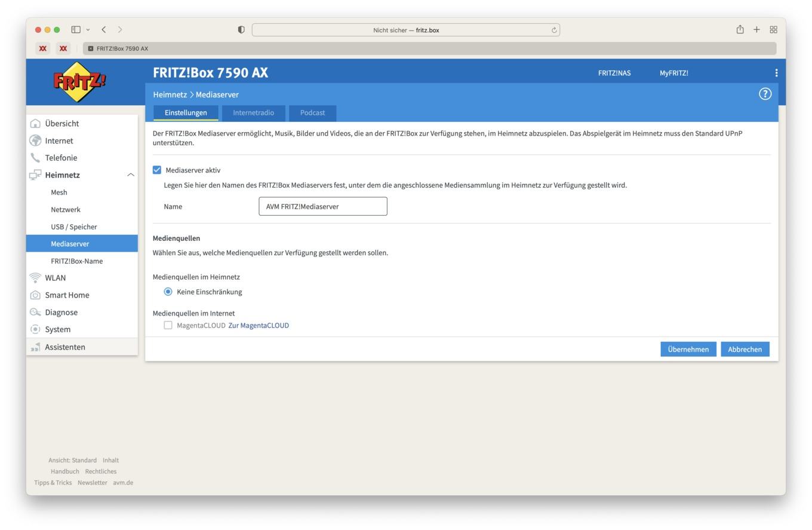Reload the page with refresh icon
Screen dimensions: 812x530
554,30
